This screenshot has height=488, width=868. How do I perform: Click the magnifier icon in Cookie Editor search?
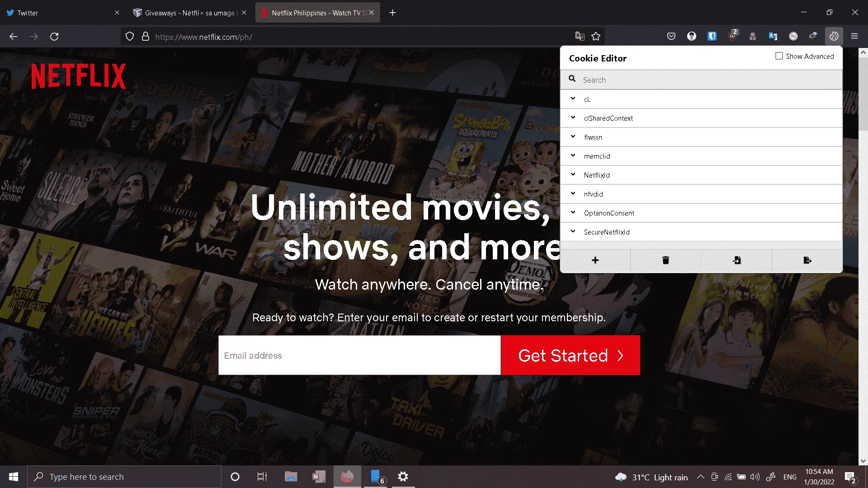(x=572, y=79)
